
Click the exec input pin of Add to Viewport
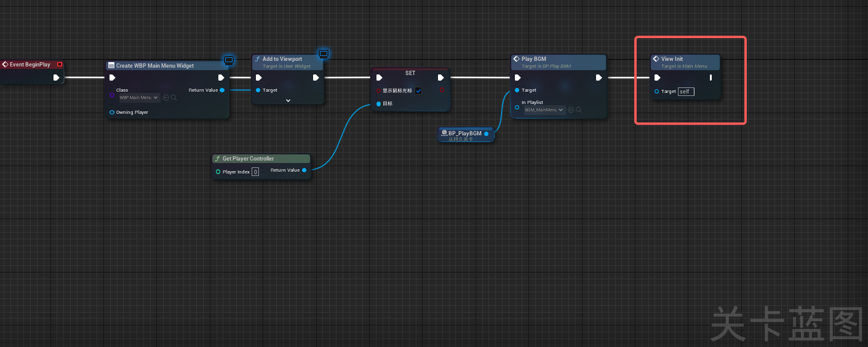(x=258, y=78)
